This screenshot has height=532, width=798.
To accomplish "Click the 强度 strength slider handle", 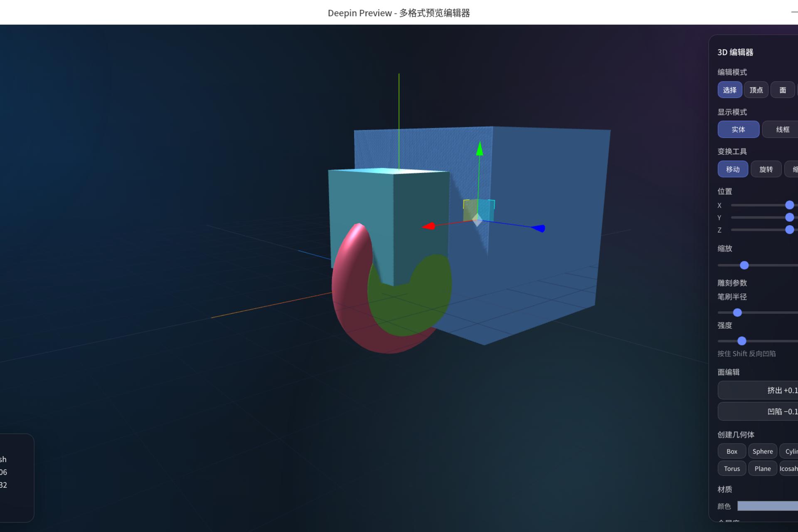I will point(741,341).
